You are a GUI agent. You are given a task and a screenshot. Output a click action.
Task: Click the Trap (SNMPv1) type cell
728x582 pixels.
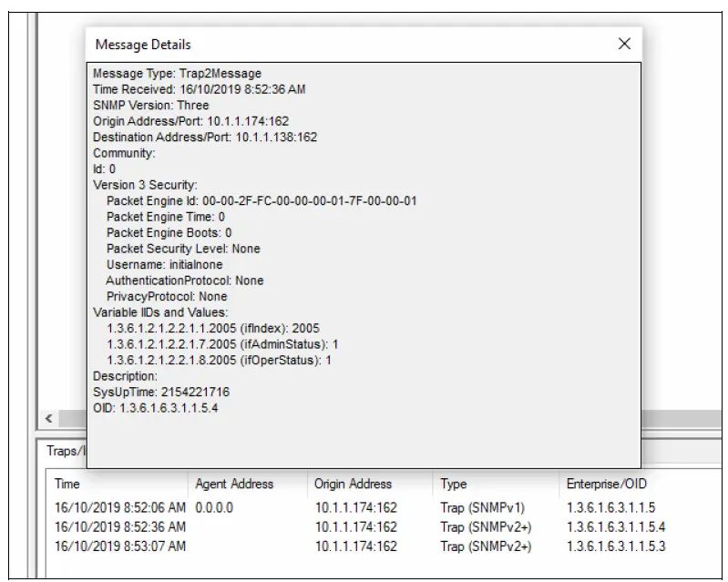(482, 507)
